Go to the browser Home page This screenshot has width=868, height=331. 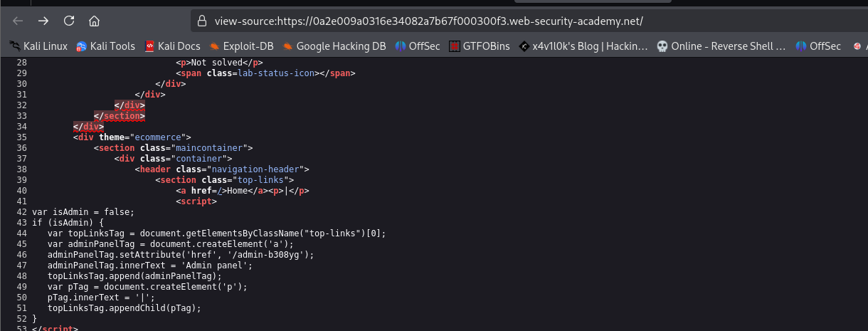(x=95, y=21)
